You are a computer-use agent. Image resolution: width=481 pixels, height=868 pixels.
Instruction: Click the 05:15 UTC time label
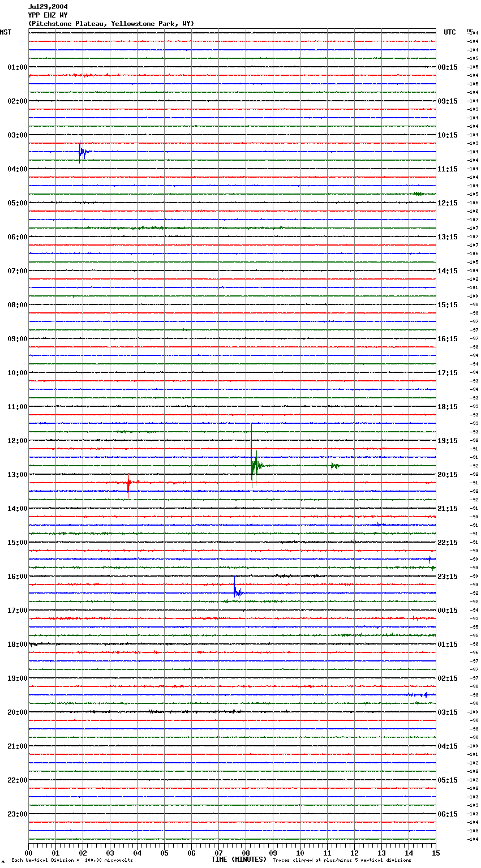point(448,780)
